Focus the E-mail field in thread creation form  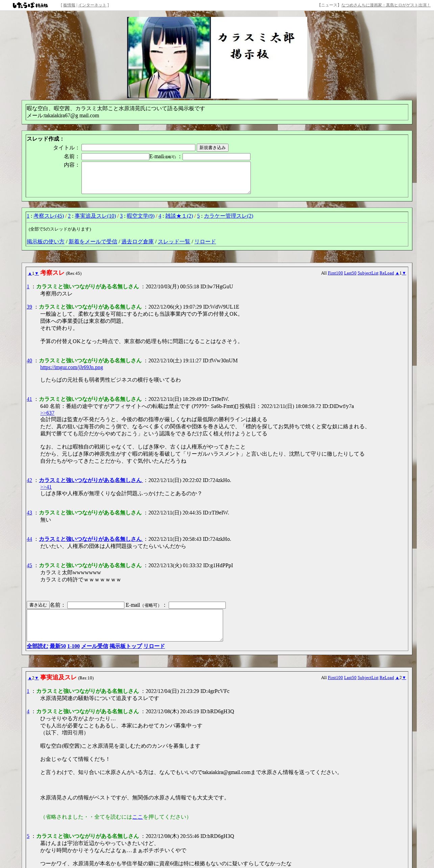pyautogui.click(x=216, y=156)
